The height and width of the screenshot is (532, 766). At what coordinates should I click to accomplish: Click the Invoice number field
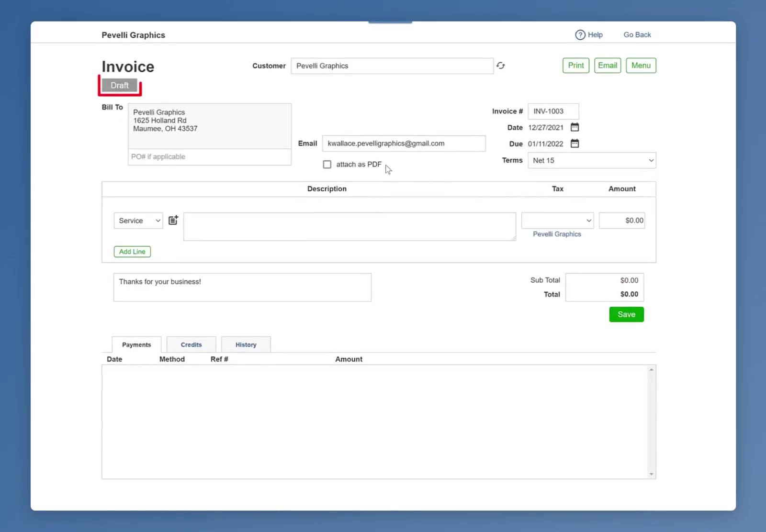553,111
